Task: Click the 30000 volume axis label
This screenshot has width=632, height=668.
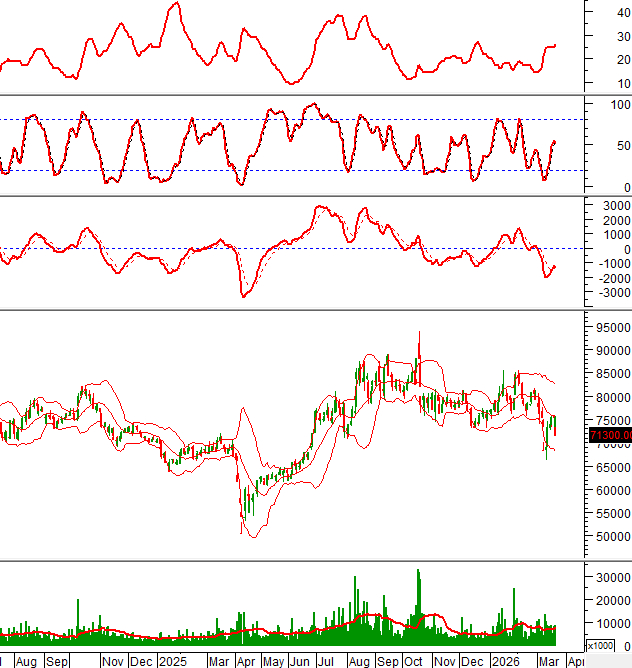Action: click(x=611, y=577)
